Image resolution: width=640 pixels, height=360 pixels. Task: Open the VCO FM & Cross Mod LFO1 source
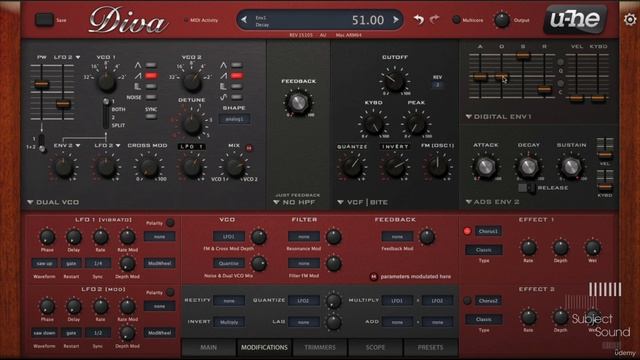click(x=229, y=236)
